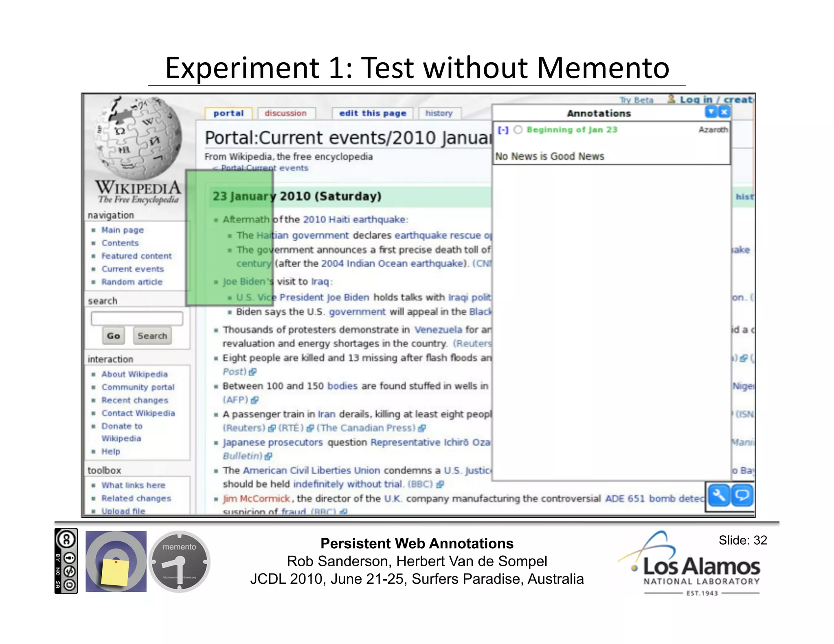
Task: Click the Go button
Action: pyautogui.click(x=113, y=336)
